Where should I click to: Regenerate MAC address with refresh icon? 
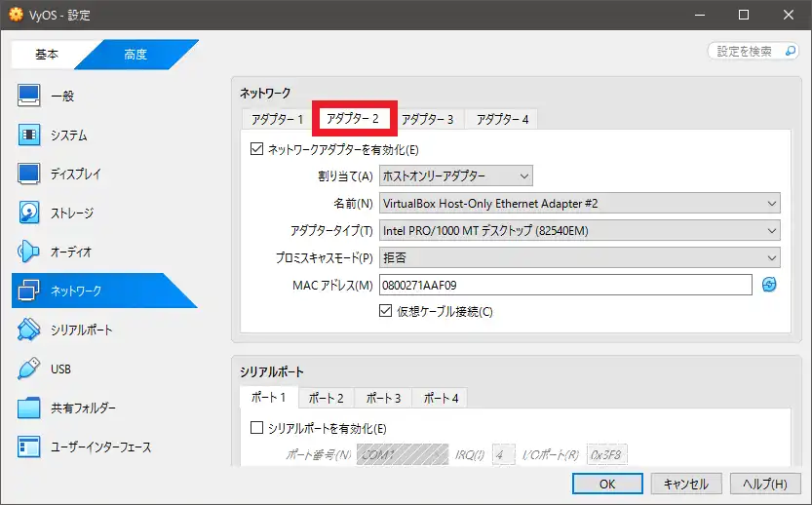(769, 285)
